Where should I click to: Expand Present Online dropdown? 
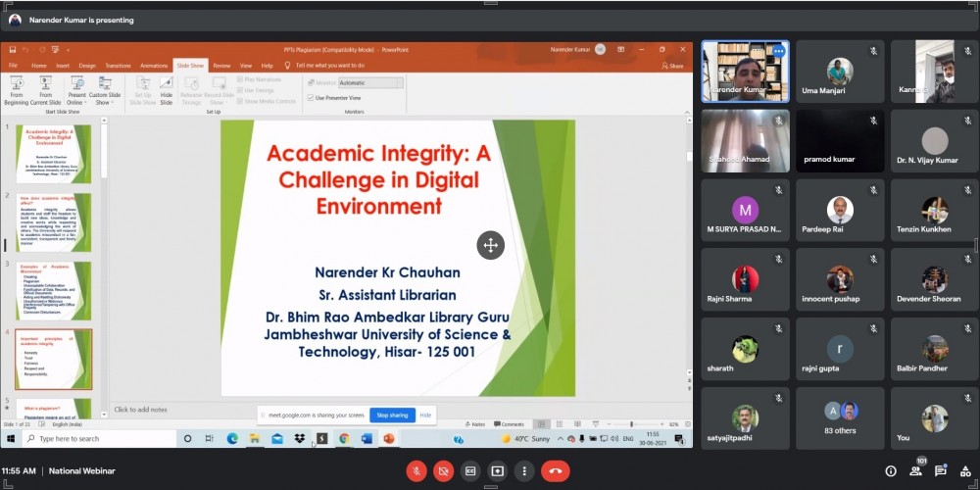click(x=74, y=98)
